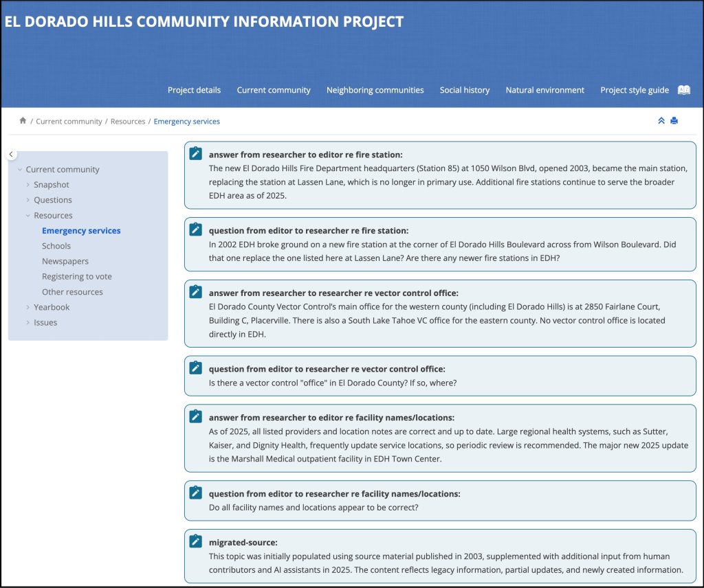Viewport: 704px width, 588px height.
Task: Click note icon for vector control question
Action: coord(196,368)
